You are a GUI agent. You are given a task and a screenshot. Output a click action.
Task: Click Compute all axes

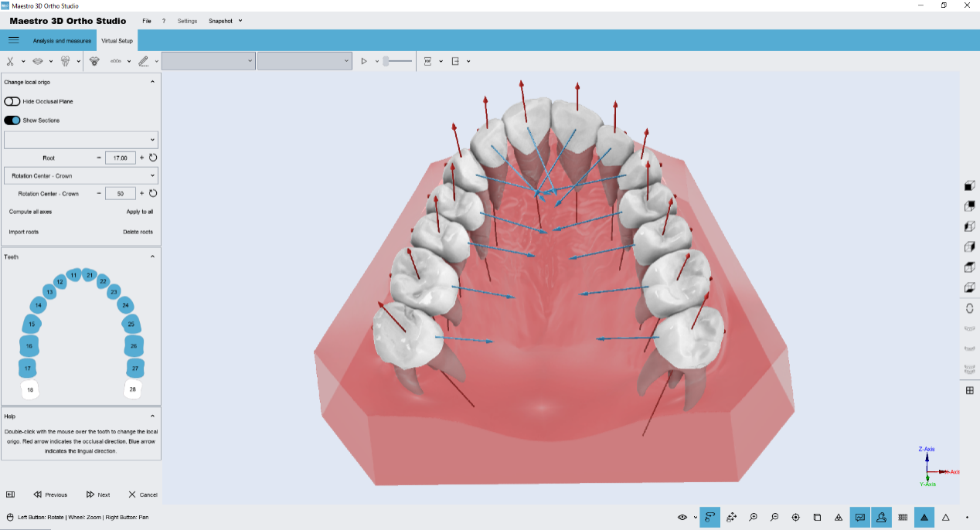(x=30, y=211)
